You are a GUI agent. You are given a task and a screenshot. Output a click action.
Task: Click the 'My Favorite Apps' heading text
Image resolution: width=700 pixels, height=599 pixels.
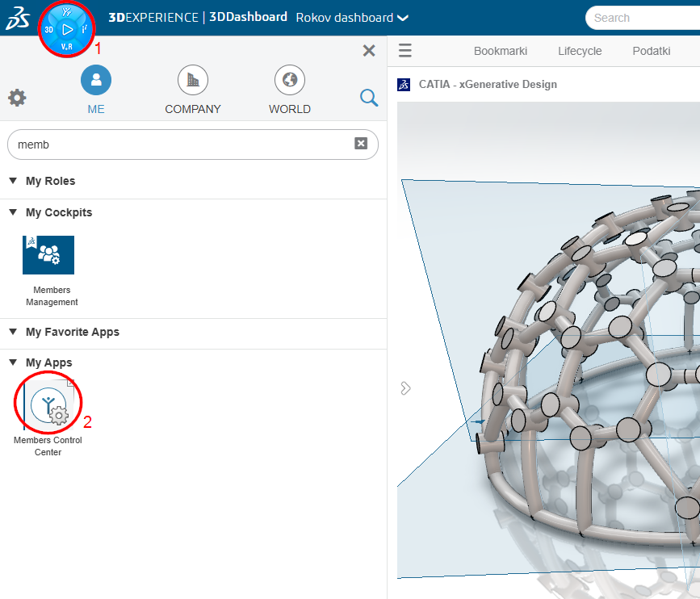[x=73, y=332]
